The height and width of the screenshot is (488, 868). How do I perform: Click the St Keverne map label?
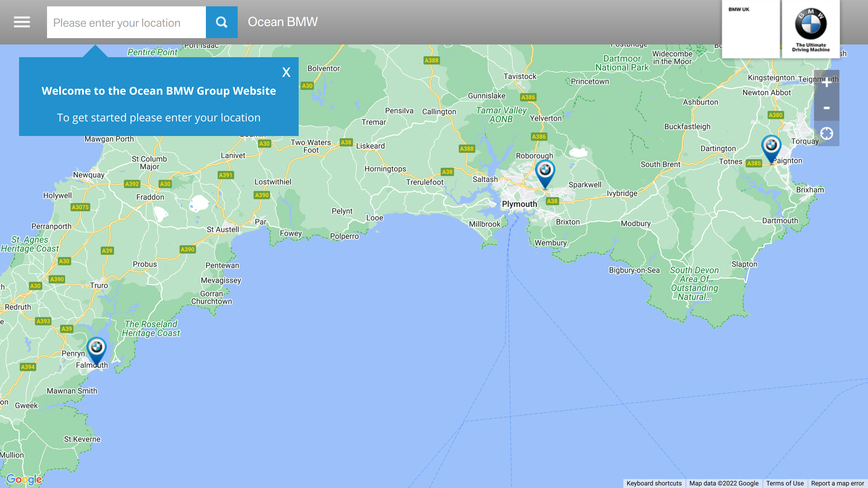[82, 439]
